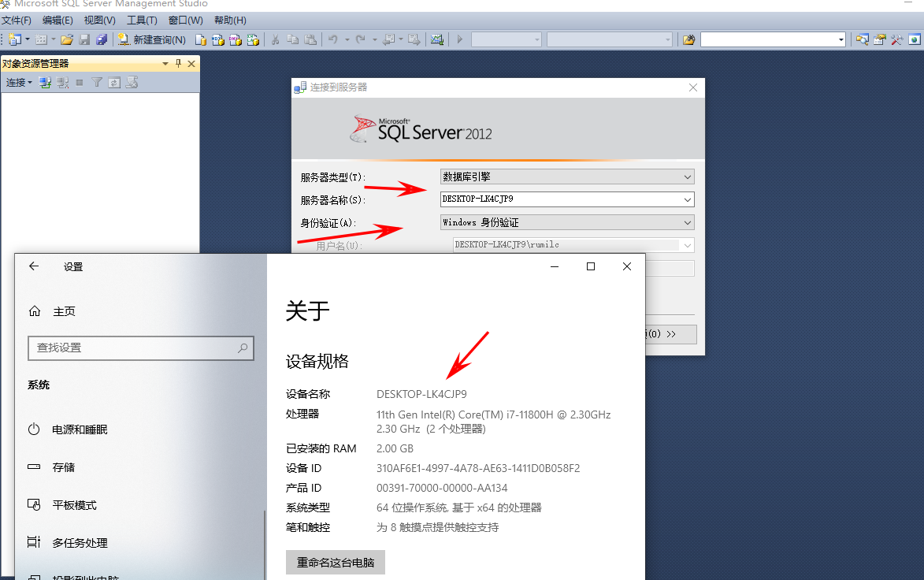Viewport: 924px width, 580px height.
Task: Click the script icon in Object Explorer toolbar
Action: click(x=132, y=83)
